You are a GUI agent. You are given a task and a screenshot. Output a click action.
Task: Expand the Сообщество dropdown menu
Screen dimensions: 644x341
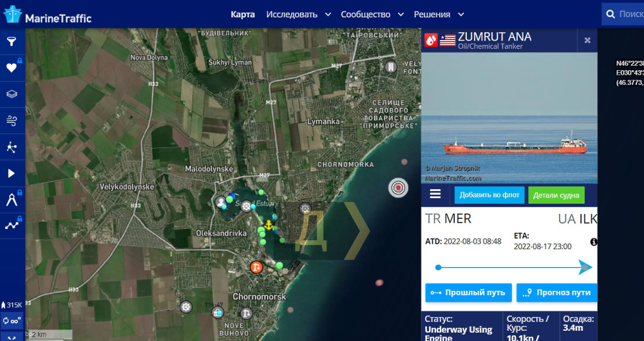tap(372, 14)
